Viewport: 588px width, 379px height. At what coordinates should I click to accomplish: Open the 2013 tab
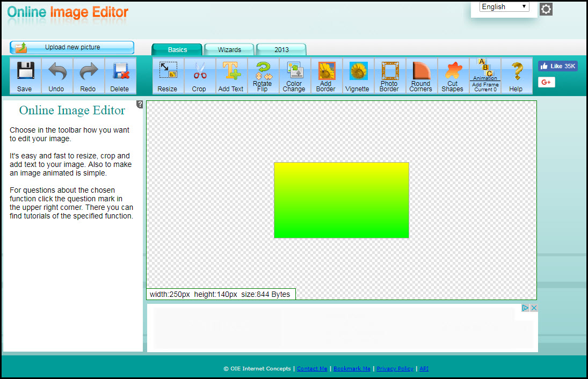pyautogui.click(x=281, y=49)
